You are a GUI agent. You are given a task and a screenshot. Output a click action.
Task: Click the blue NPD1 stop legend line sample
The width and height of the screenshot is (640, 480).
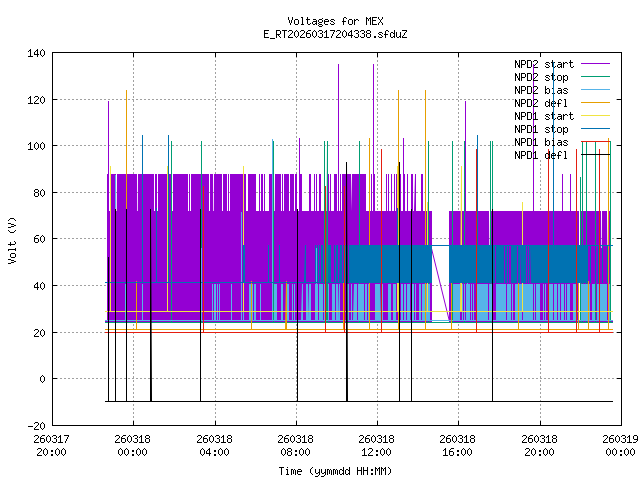[x=595, y=129]
